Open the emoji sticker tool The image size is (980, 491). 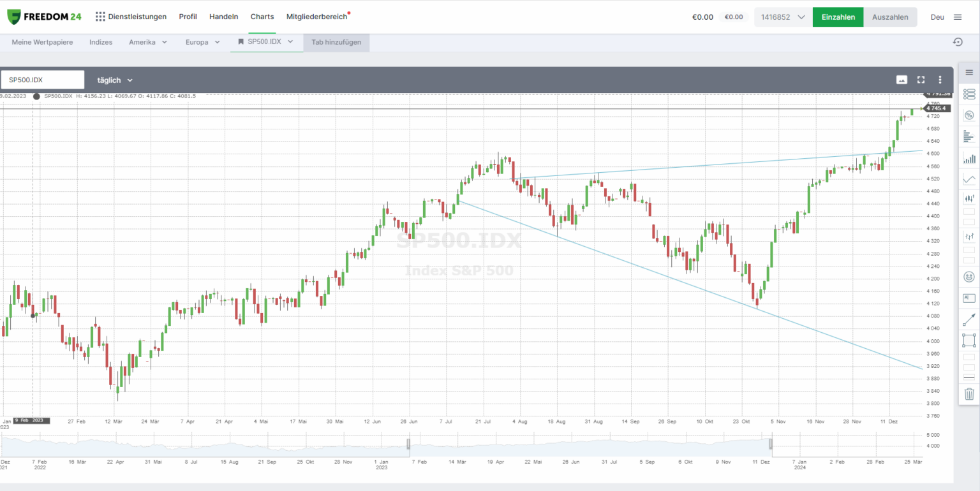[x=969, y=277]
